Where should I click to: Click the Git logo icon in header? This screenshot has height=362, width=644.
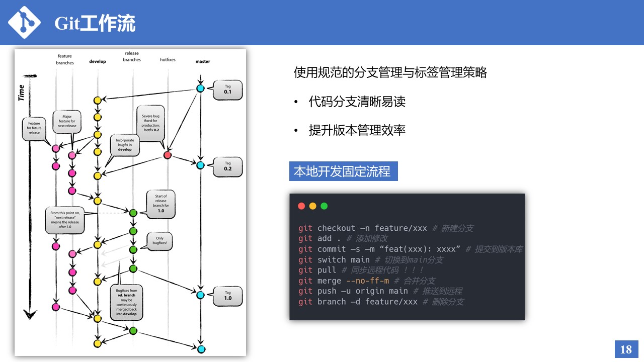coord(25,22)
